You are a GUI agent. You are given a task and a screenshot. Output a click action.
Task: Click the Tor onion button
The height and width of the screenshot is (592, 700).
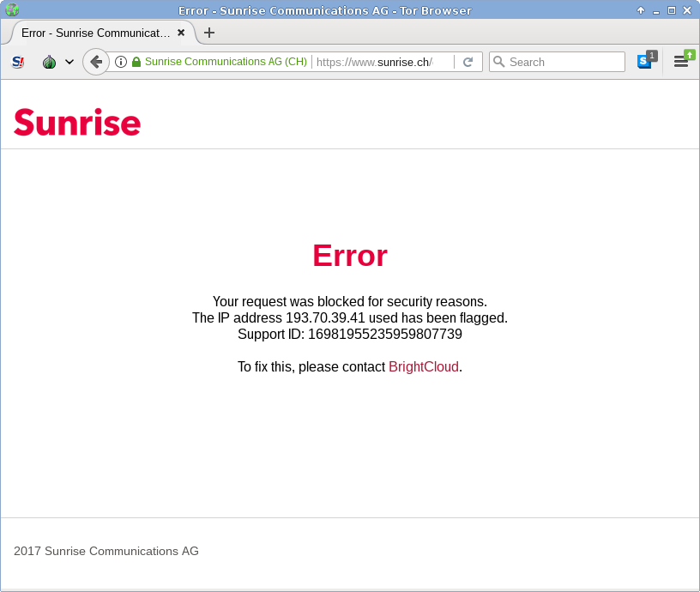click(49, 62)
